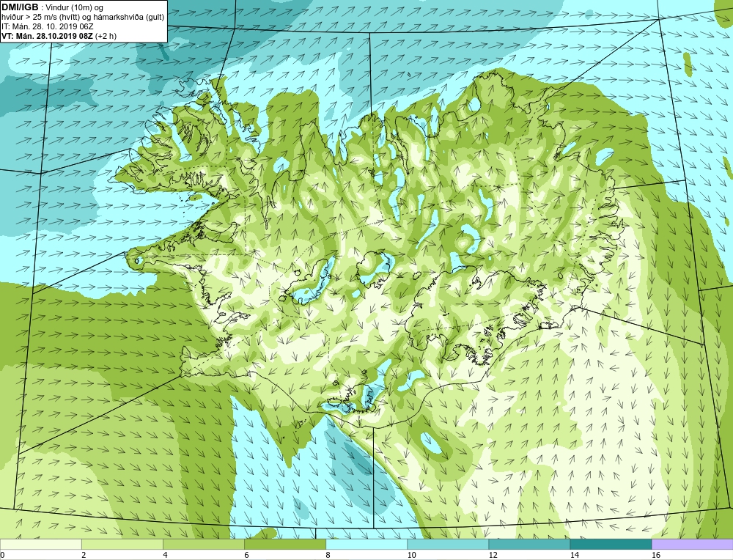The height and width of the screenshot is (560, 733).
Task: Click the 10–12 m/s turquoise legend swatch
Action: tap(448, 544)
